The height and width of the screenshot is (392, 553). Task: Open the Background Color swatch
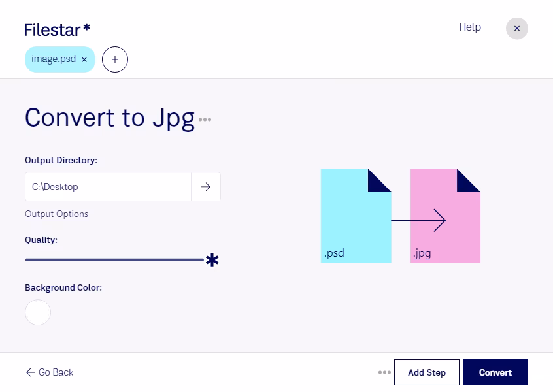[38, 312]
